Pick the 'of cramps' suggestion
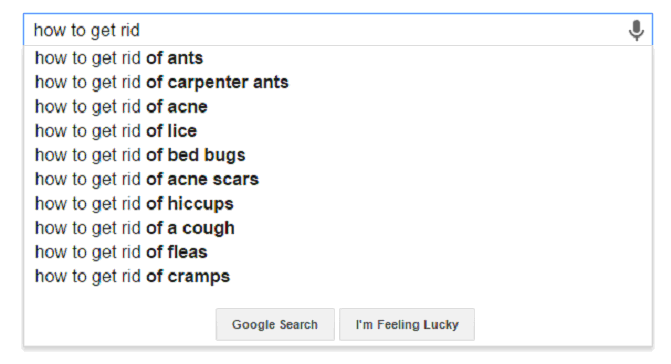This screenshot has height=364, width=671. point(338,276)
